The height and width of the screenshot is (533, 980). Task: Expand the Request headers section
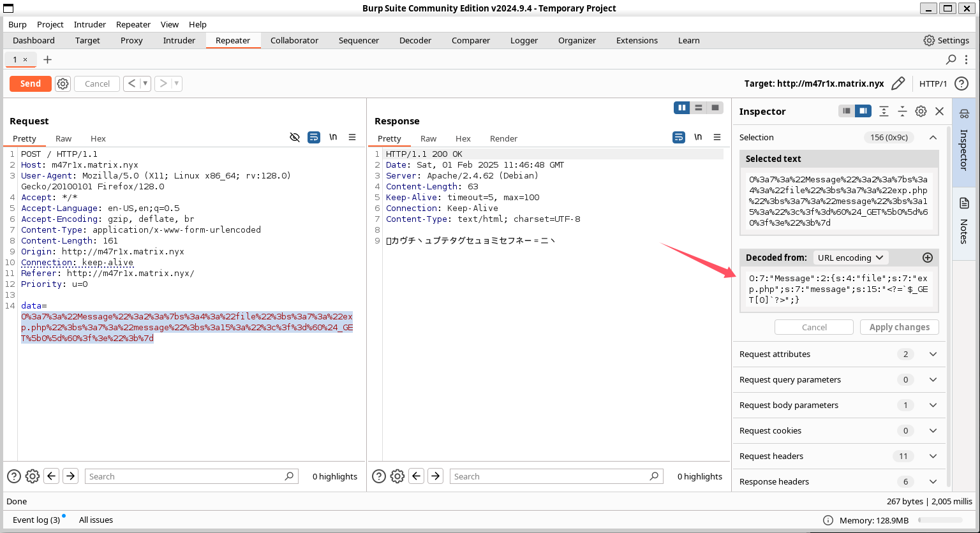pyautogui.click(x=933, y=456)
